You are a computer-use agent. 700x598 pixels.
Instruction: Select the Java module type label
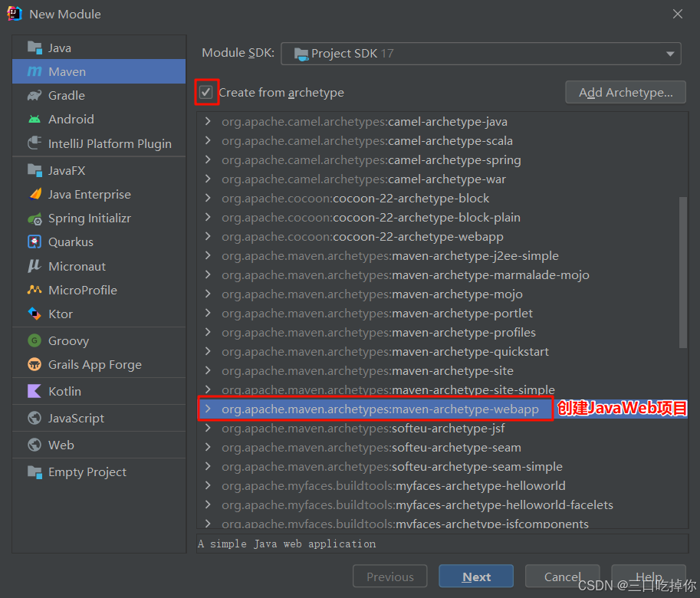(59, 48)
